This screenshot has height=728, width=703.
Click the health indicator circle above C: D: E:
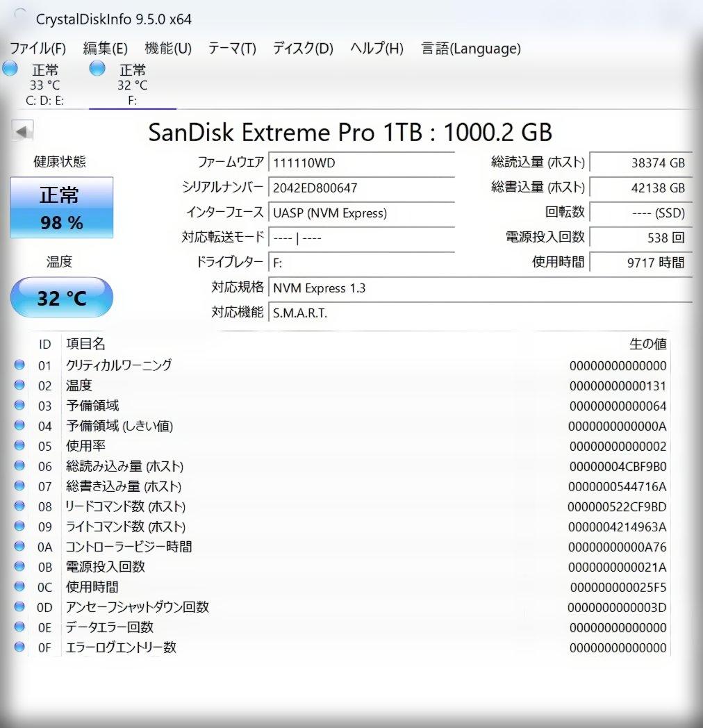point(10,69)
